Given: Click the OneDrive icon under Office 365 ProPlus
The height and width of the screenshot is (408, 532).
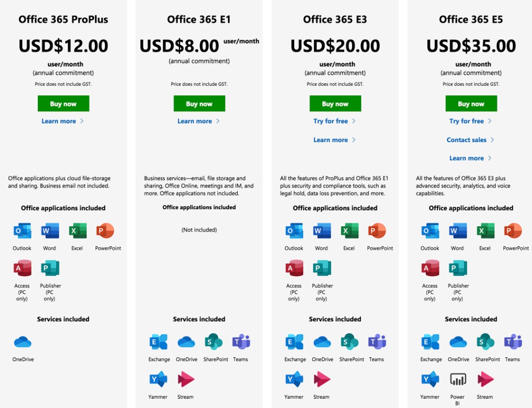Looking at the screenshot, I should [23, 342].
